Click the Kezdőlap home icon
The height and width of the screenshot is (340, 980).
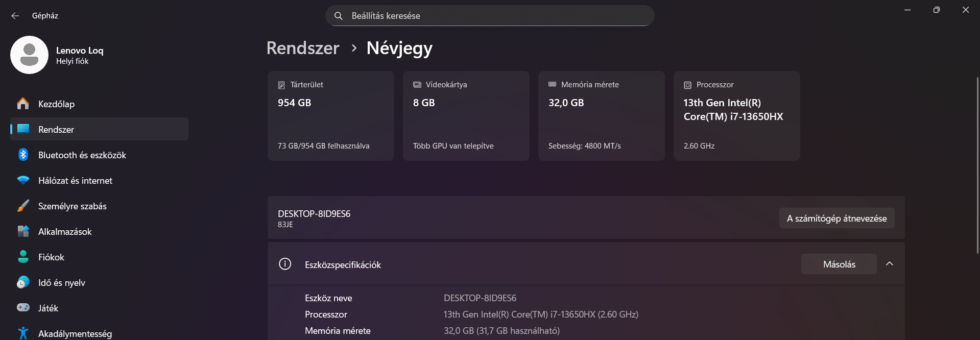(x=23, y=104)
